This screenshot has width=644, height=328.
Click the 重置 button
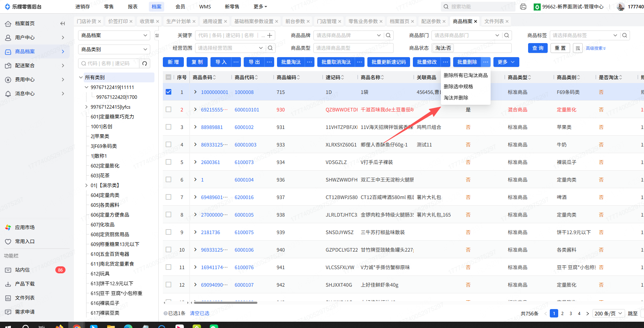(560, 48)
